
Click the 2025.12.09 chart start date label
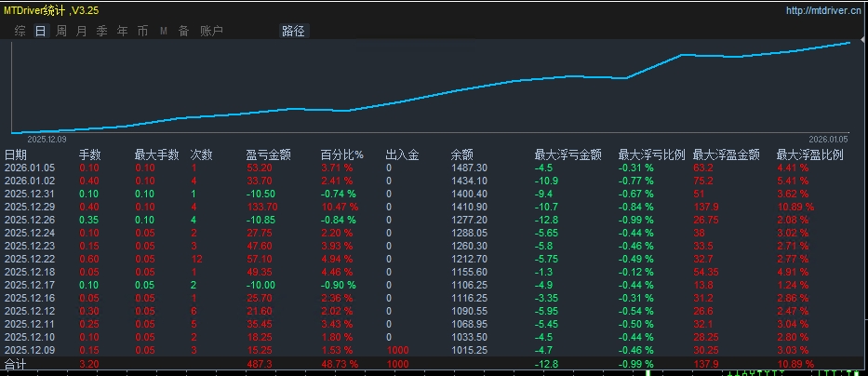point(47,139)
